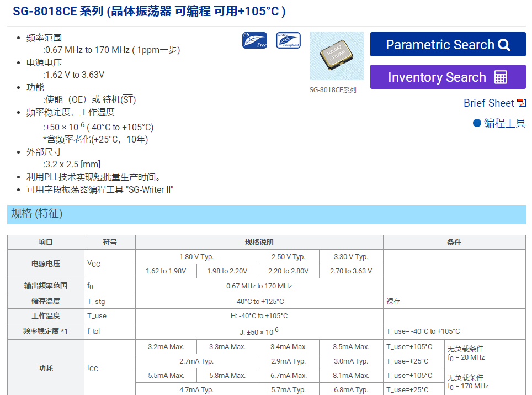Open the SG-8018CE oscillator product image

coord(336,56)
